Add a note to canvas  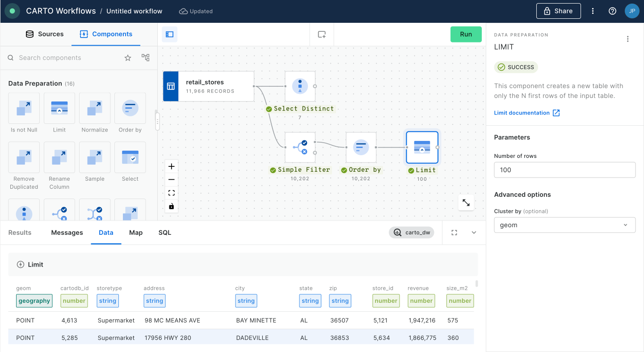point(322,34)
